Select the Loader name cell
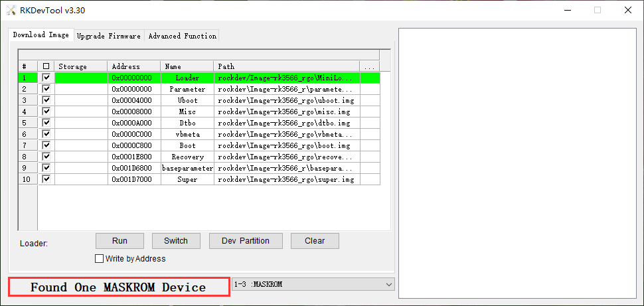This screenshot has width=644, height=306. [187, 78]
